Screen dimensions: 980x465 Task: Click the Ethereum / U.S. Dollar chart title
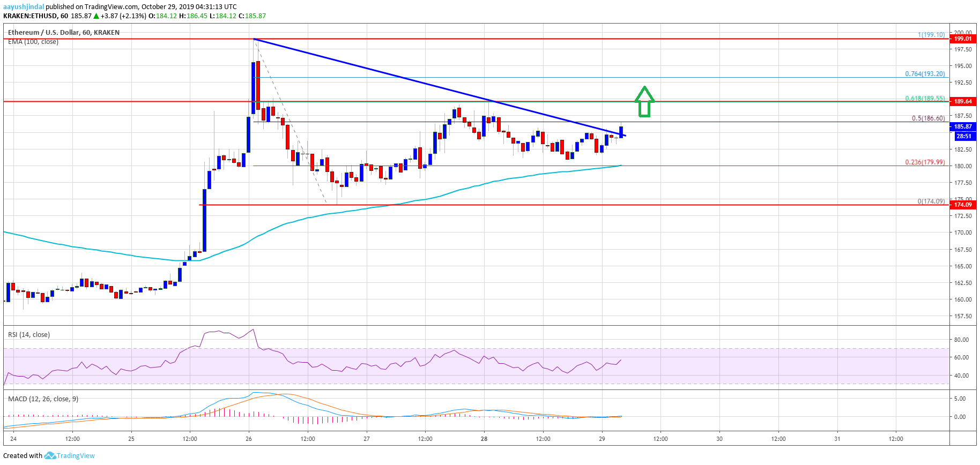pos(63,33)
